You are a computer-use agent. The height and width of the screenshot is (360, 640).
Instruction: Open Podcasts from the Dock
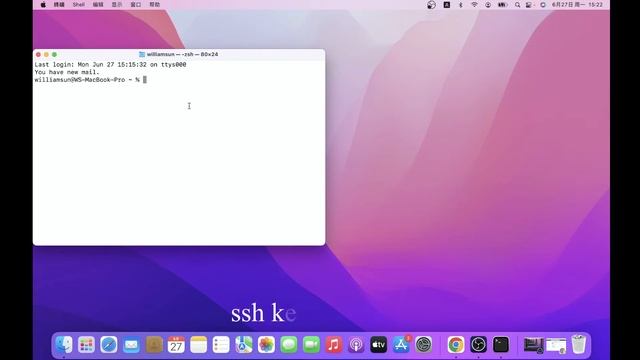click(356, 345)
